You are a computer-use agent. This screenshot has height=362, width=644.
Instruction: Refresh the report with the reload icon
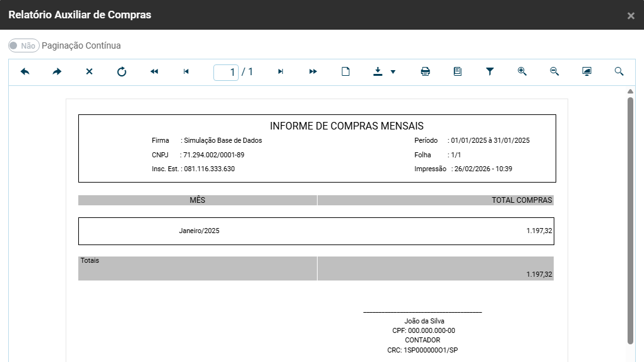pos(122,72)
